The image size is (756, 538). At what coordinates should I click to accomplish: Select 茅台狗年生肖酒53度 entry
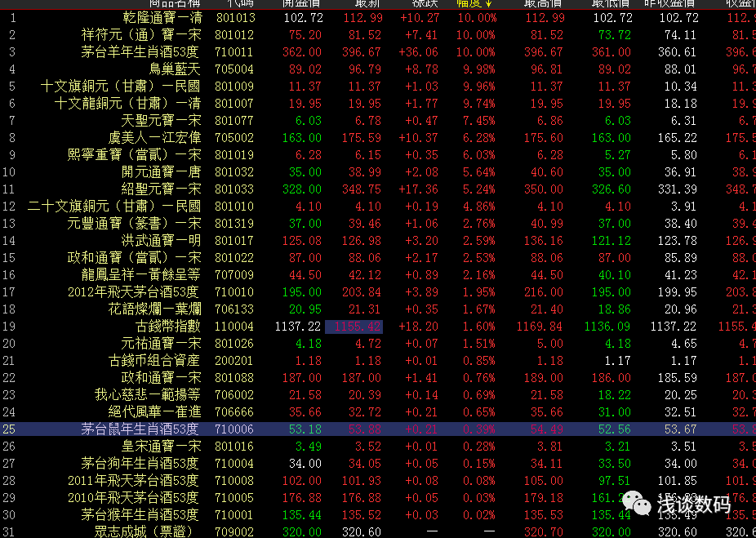pos(140,464)
